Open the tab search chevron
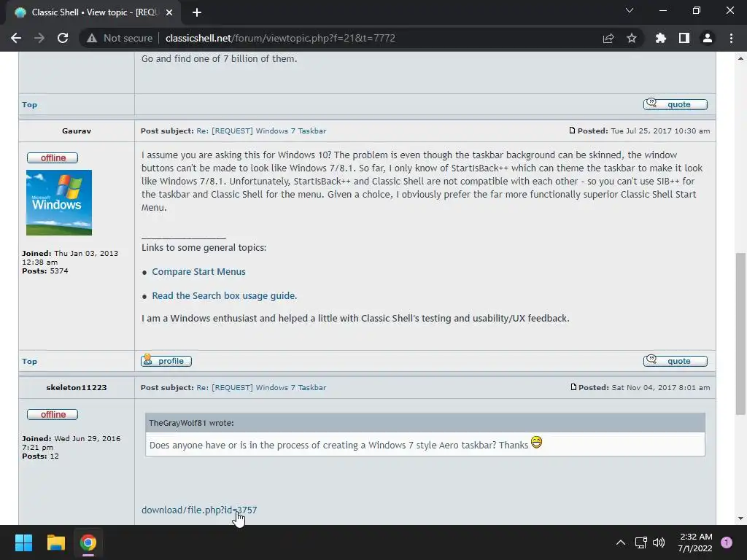The width and height of the screenshot is (747, 560). click(x=630, y=10)
